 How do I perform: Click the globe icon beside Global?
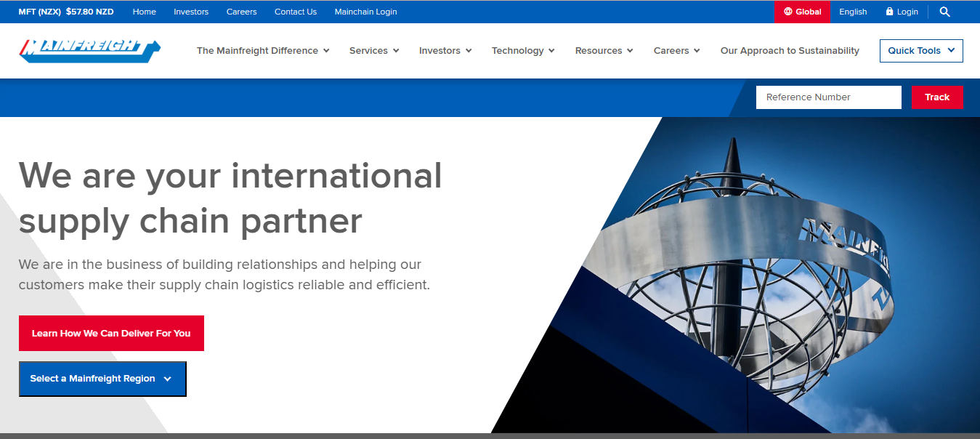click(x=788, y=12)
